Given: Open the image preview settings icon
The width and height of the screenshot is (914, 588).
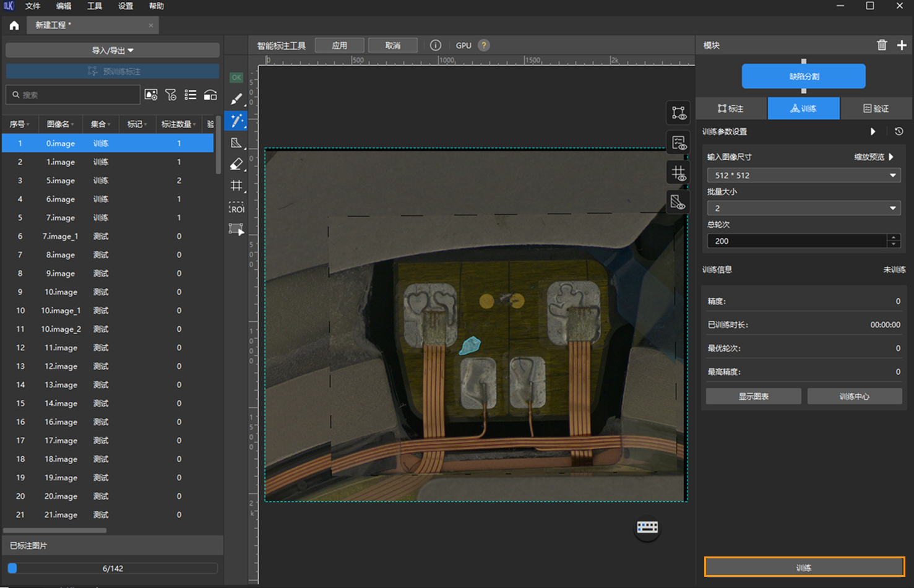Looking at the screenshot, I should (151, 95).
